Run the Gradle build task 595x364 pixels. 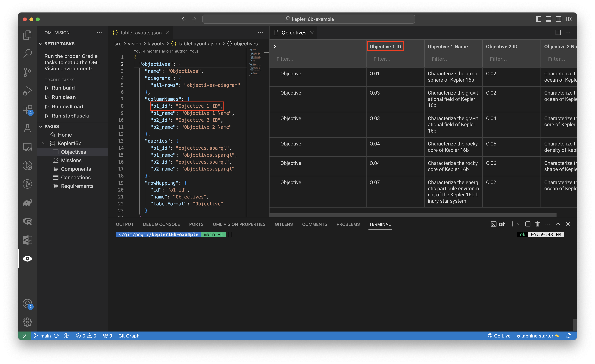click(63, 88)
